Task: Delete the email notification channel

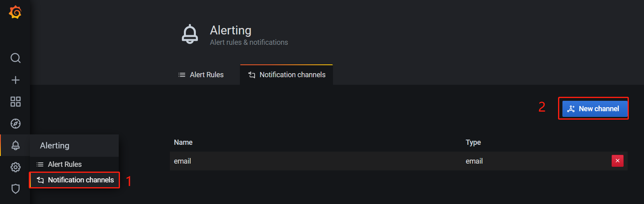Action: (x=618, y=161)
